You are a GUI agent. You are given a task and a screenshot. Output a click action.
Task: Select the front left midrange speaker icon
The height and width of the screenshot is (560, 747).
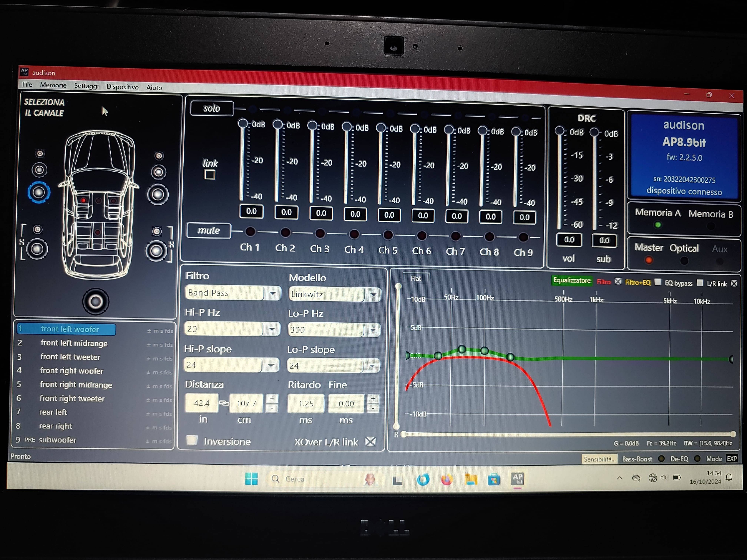coord(39,170)
